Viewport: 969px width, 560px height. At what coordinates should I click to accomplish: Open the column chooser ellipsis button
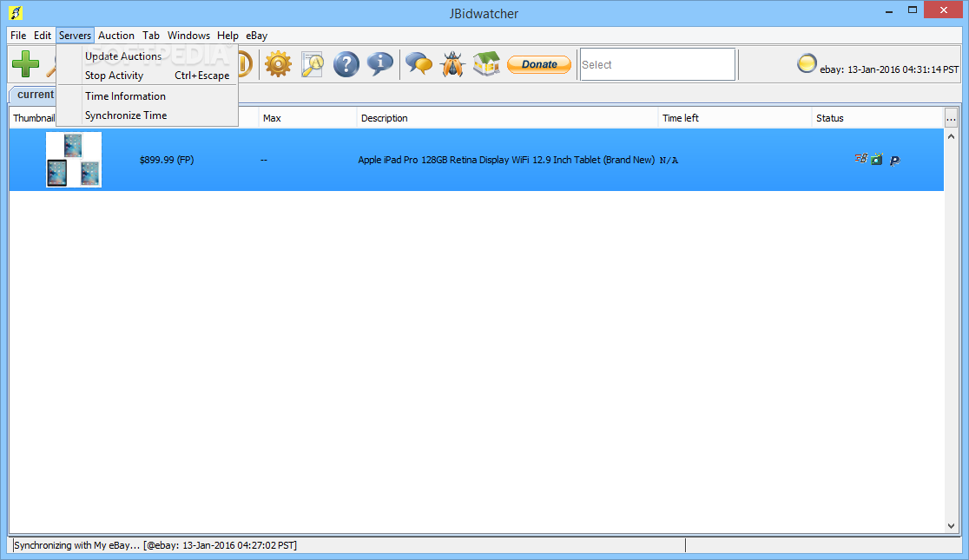(x=951, y=117)
